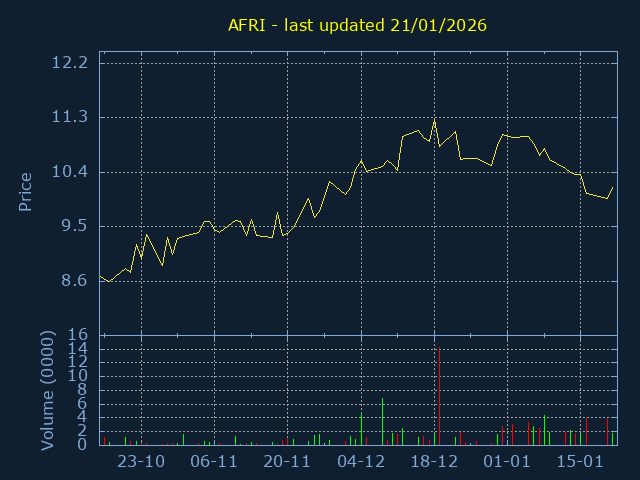Click the 10.4 price tick label
This screenshot has width=640, height=480.
[69, 172]
